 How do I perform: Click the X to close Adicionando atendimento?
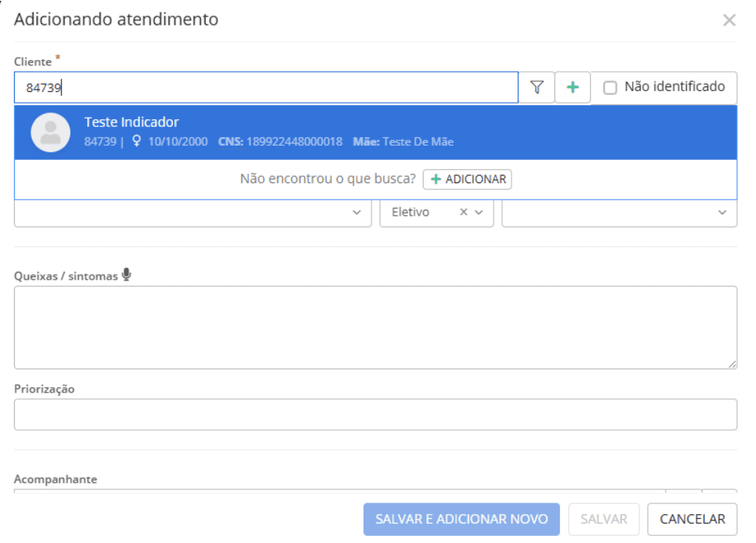point(730,19)
